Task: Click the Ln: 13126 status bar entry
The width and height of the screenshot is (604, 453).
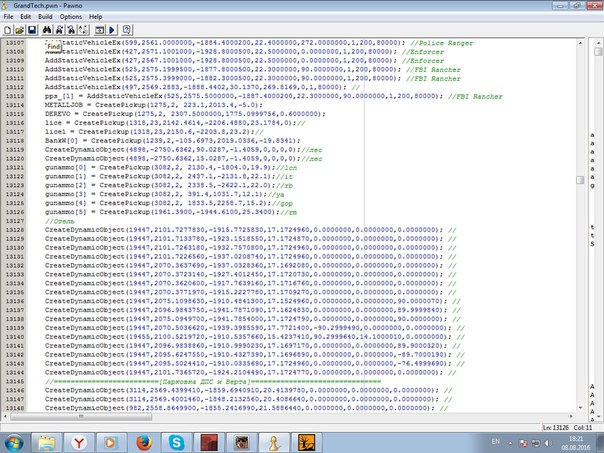Action: [555, 428]
